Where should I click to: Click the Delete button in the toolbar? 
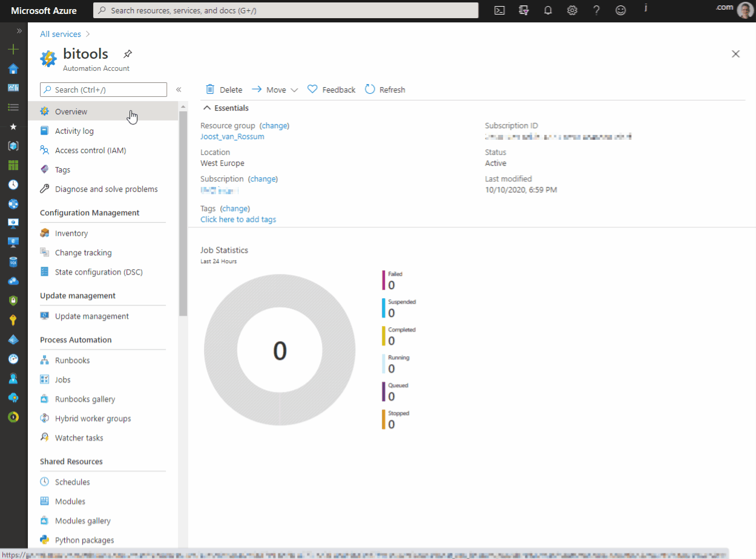223,89
